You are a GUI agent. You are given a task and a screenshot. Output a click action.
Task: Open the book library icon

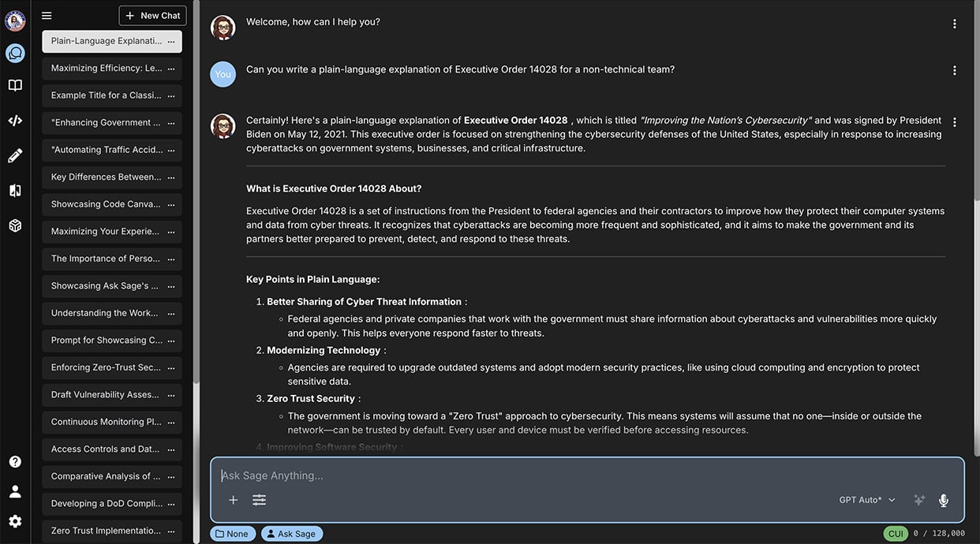(x=15, y=85)
